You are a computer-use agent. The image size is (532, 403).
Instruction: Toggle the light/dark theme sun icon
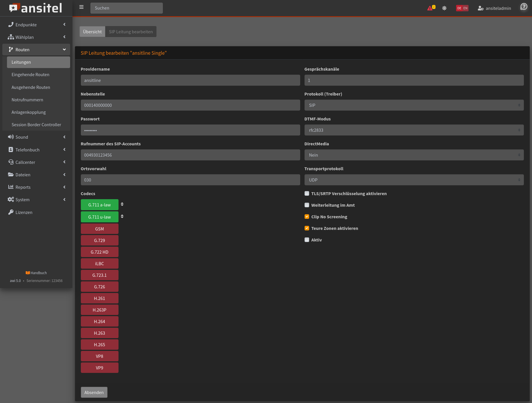pyautogui.click(x=444, y=8)
